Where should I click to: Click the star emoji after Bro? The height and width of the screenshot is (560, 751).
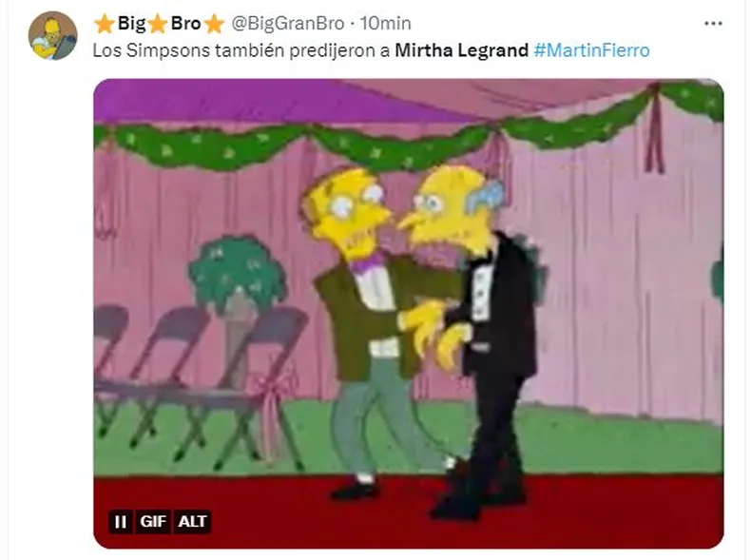tap(214, 24)
